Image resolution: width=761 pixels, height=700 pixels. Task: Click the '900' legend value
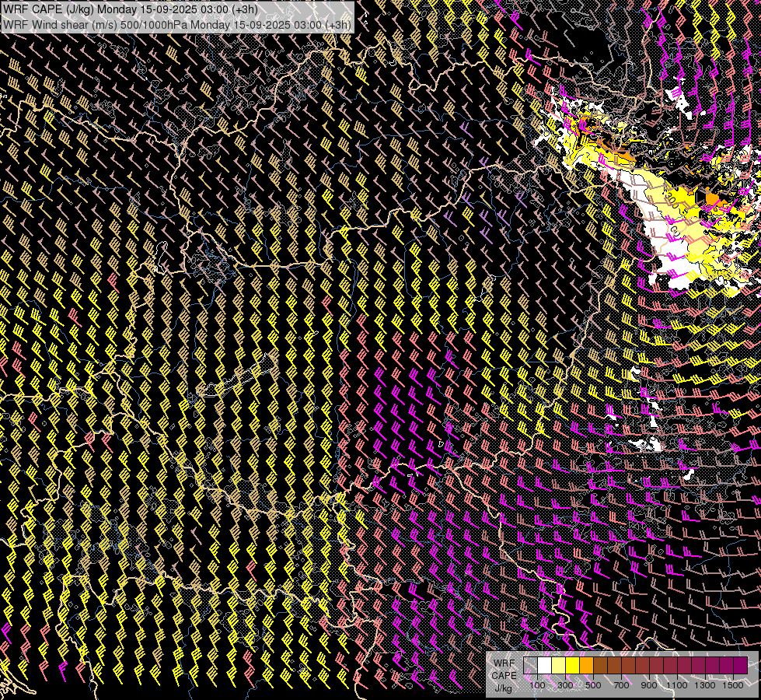[649, 685]
